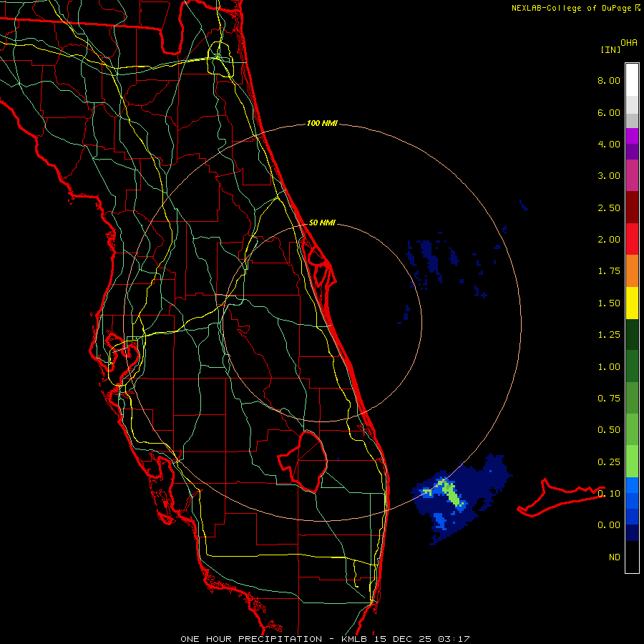Select the 0.25 legend value
644x644 pixels.
tap(609, 462)
